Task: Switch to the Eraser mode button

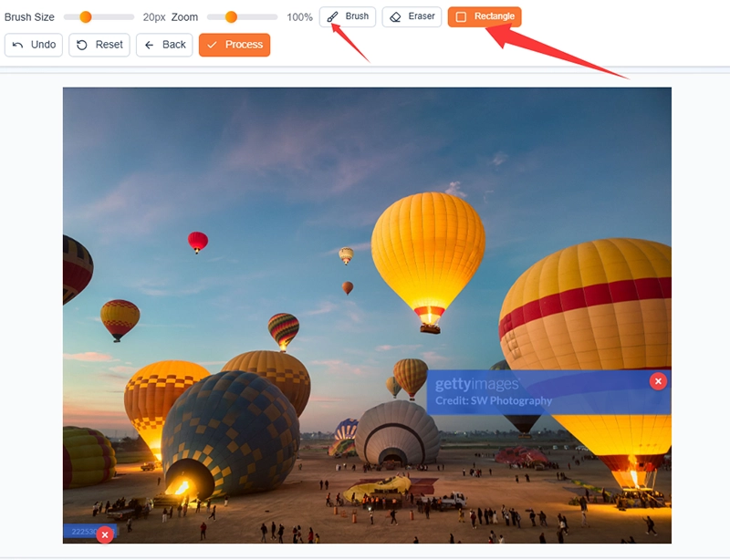Action: click(x=412, y=16)
